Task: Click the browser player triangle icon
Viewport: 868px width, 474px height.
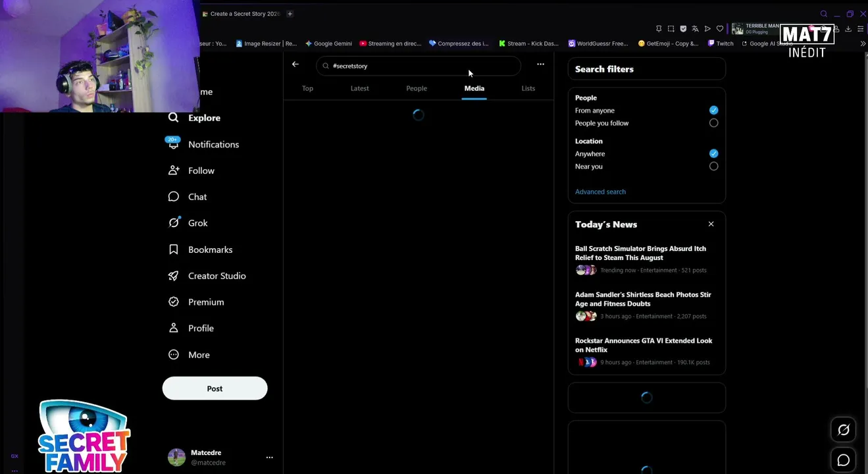Action: pos(707,29)
